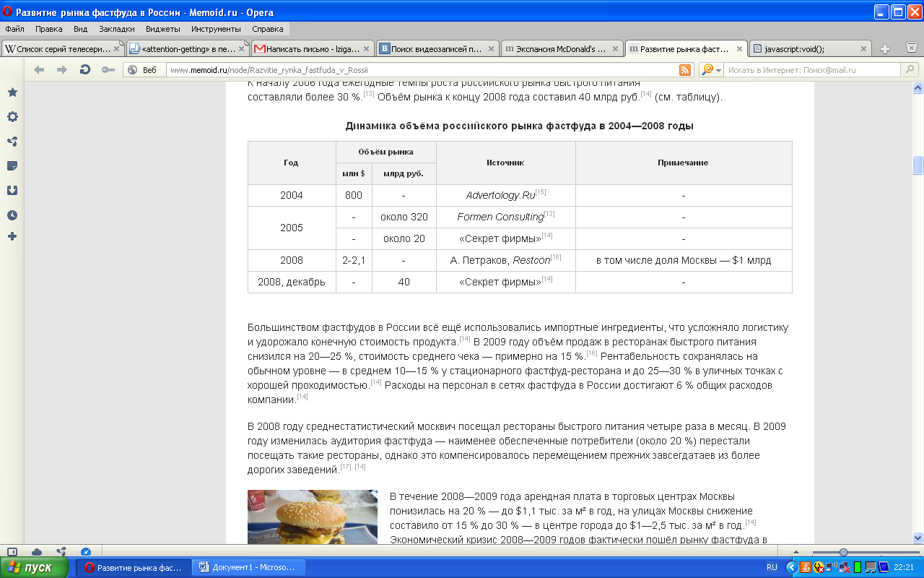Switch to 'Документ1 - Microsoft Word' in the taskbar
This screenshot has height=578, width=924.
click(248, 567)
